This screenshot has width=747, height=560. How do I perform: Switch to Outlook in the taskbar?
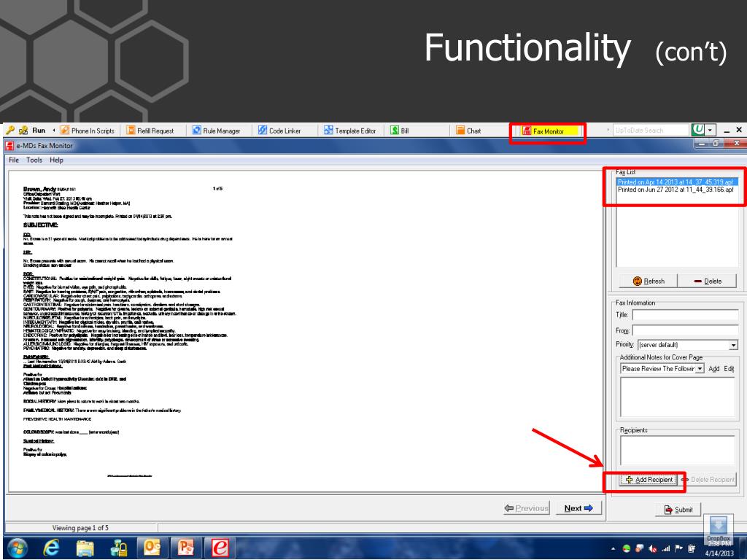pyautogui.click(x=152, y=548)
